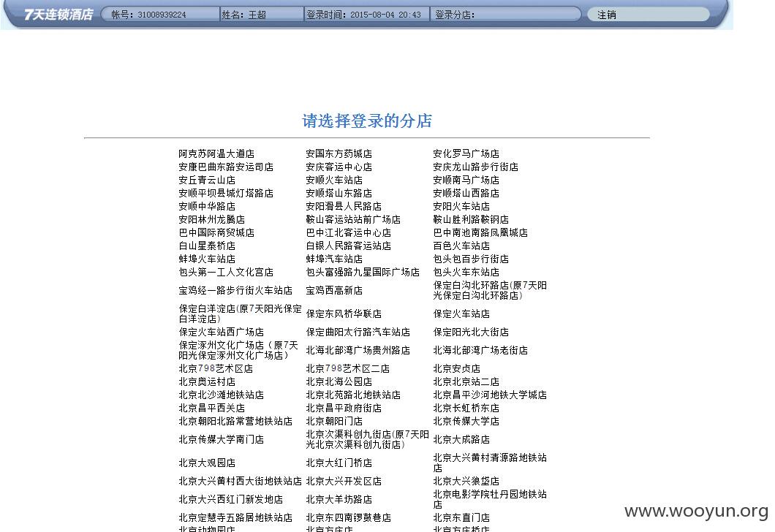This screenshot has width=775, height=532.
Task: Click 安阳林州龙腾店 link
Action: 211,219
